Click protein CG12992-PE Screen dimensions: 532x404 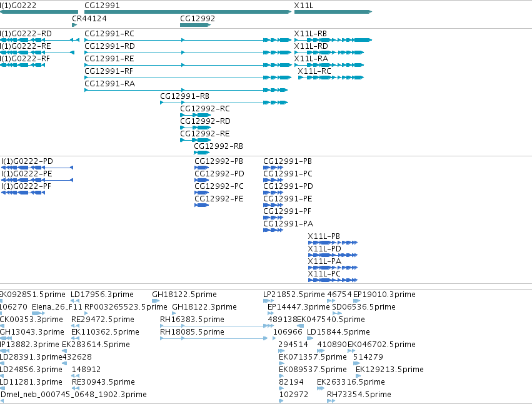click(201, 205)
